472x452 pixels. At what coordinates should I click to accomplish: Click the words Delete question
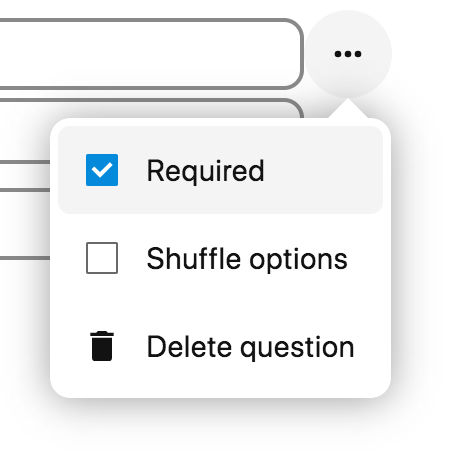[x=250, y=347]
